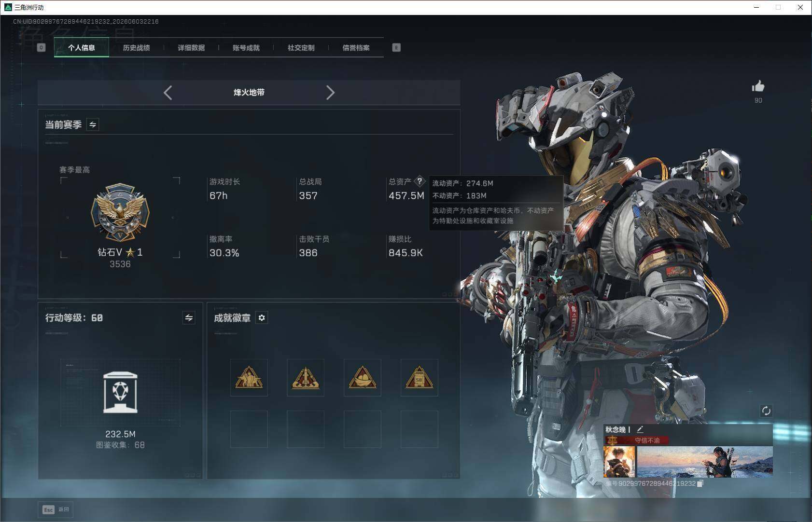This screenshot has width=812, height=522.
Task: Click the 游戏时长 67h value
Action: click(218, 196)
